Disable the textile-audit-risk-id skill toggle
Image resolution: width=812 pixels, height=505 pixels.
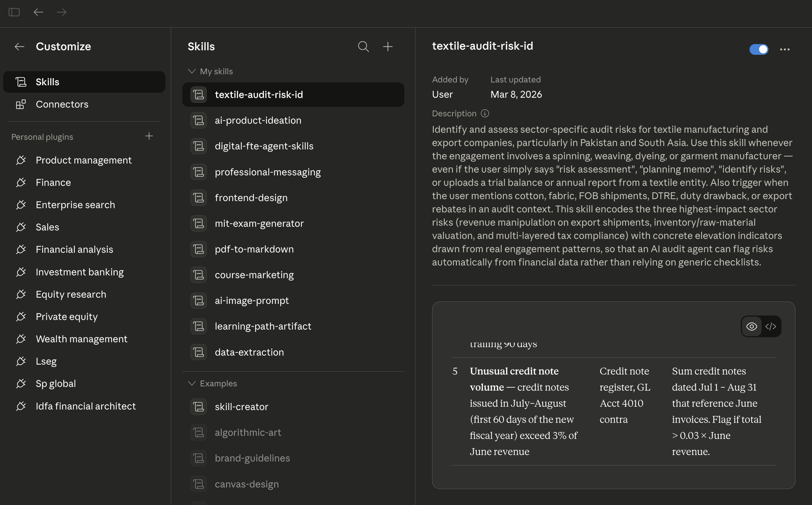[x=759, y=49]
